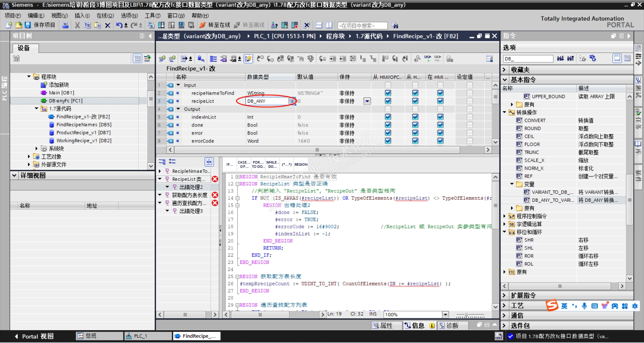
Task: Click the Undo arrow icon
Action: 119,25
